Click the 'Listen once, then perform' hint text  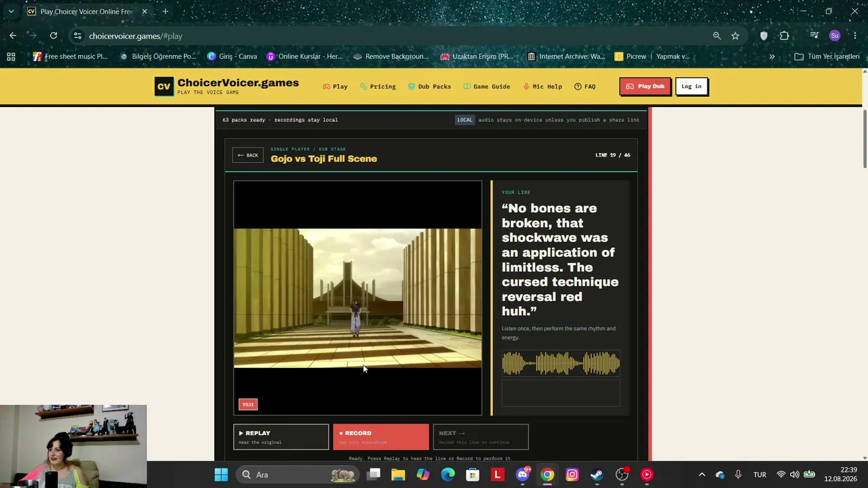(x=559, y=333)
